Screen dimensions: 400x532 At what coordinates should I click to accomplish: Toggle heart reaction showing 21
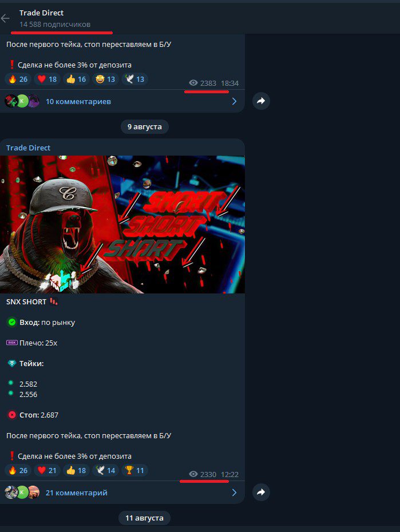[x=47, y=470]
